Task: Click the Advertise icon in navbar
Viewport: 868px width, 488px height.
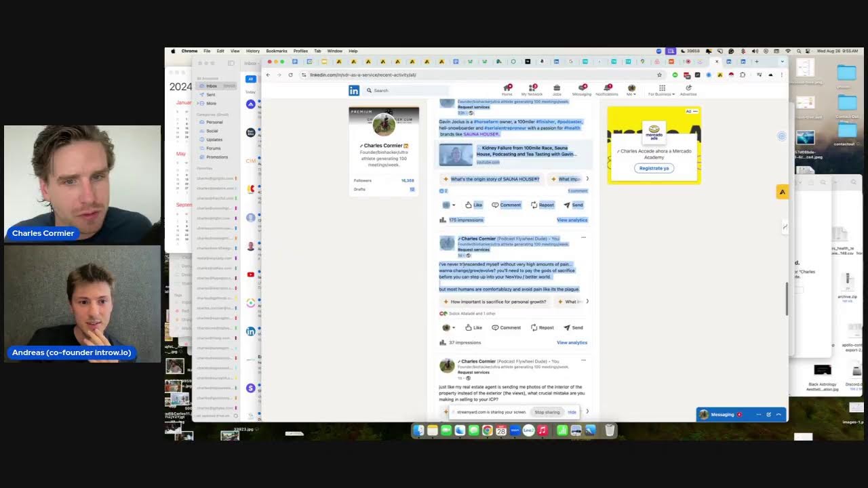Action: pyautogui.click(x=688, y=89)
